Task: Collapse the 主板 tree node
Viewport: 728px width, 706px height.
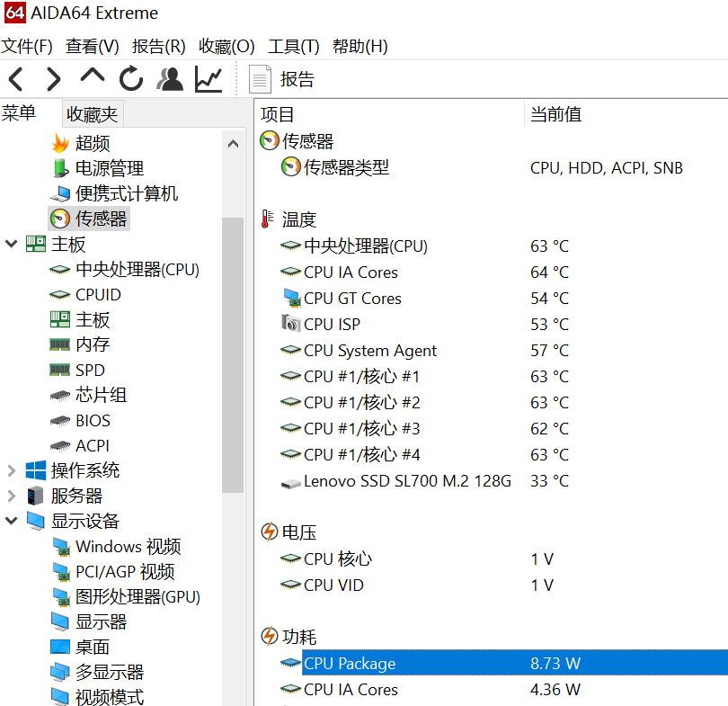Action: [11, 244]
